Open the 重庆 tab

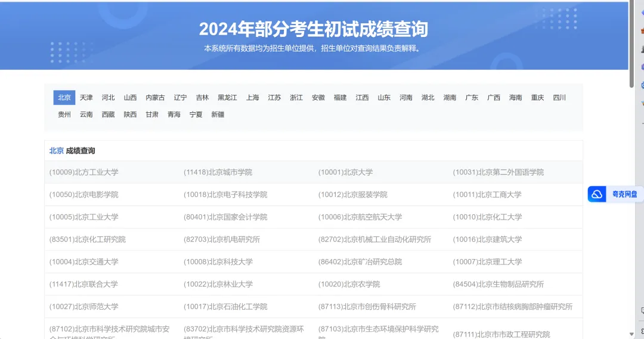(537, 97)
